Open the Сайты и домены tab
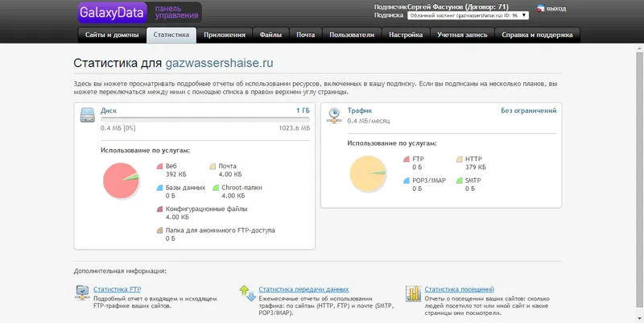This screenshot has width=644, height=323. click(x=112, y=35)
